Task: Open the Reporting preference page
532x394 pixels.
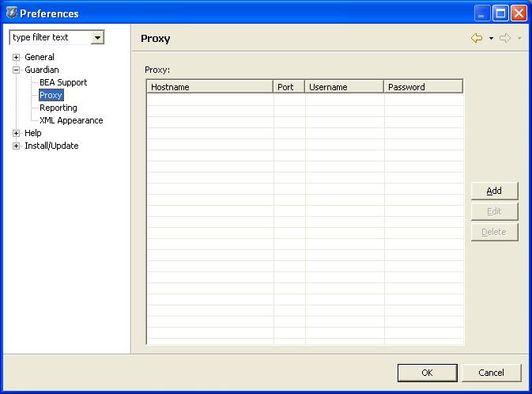Action: (x=58, y=108)
